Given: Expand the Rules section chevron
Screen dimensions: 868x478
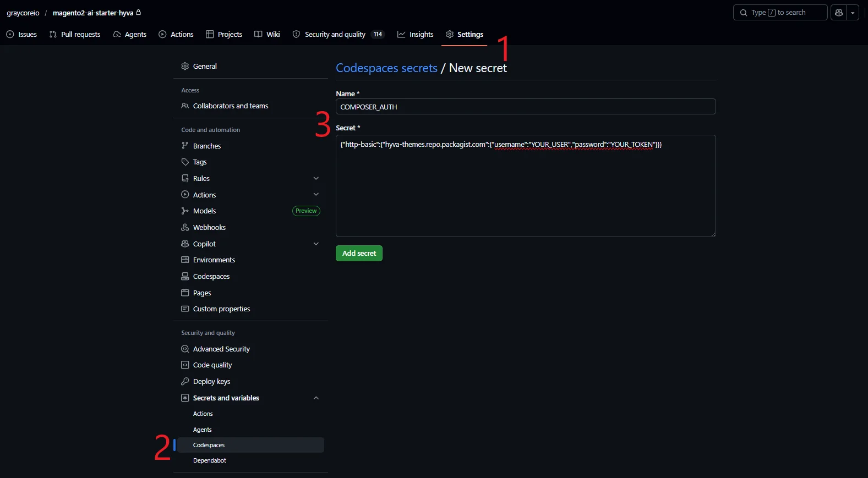Looking at the screenshot, I should [x=316, y=178].
